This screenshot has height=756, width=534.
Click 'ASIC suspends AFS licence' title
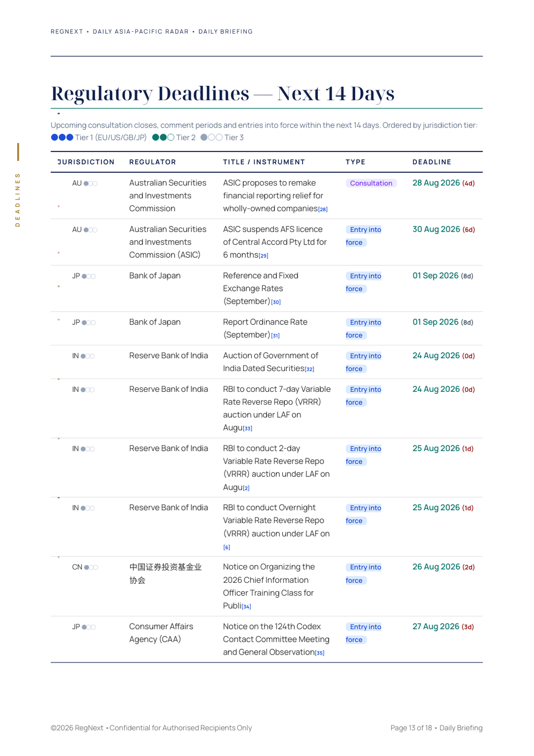coord(275,242)
